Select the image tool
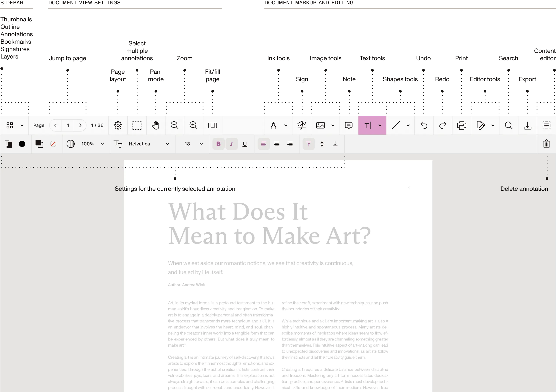The height and width of the screenshot is (392, 556). coord(320,126)
